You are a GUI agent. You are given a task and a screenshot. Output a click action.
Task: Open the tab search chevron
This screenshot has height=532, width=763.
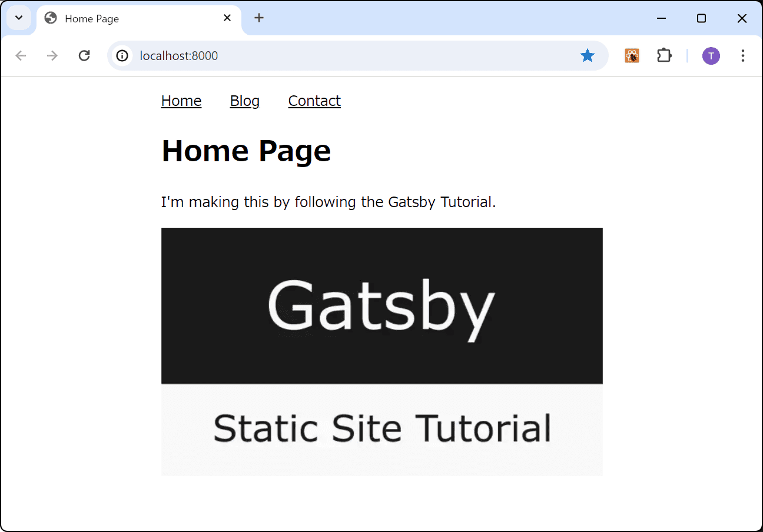[x=18, y=18]
